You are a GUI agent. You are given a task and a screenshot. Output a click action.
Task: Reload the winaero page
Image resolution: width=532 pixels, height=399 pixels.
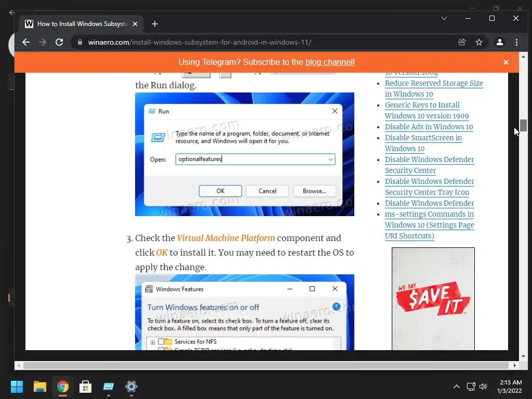[59, 42]
